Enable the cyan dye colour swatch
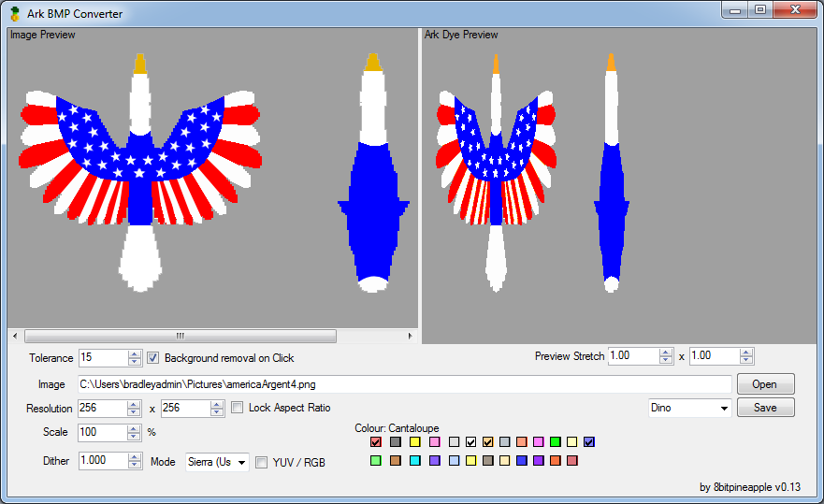 [415, 461]
